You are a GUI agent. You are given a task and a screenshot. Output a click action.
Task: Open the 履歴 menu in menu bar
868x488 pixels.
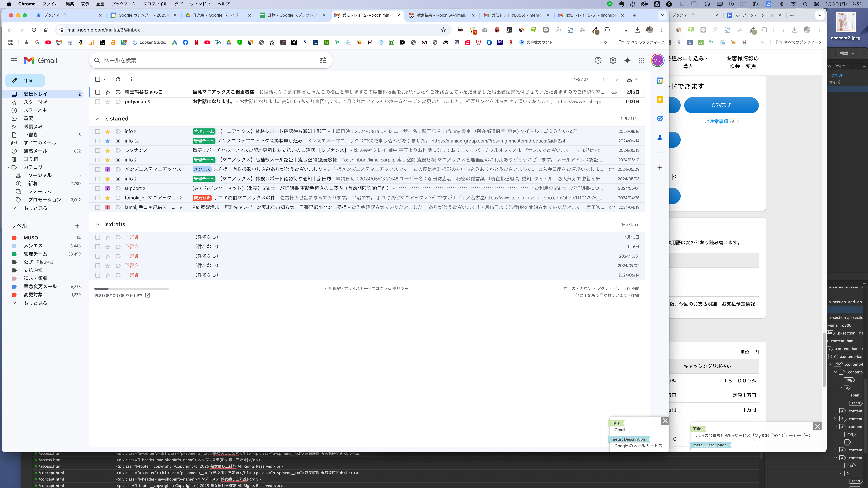point(100,4)
